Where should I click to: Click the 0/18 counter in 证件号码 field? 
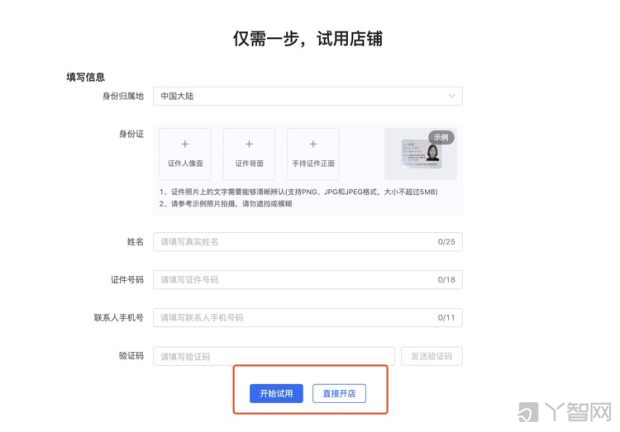446,280
